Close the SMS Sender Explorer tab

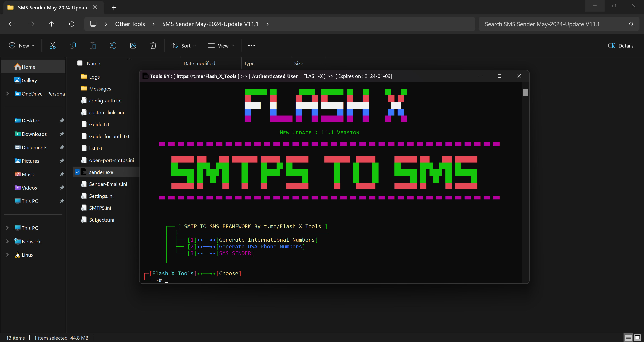pyautogui.click(x=95, y=8)
